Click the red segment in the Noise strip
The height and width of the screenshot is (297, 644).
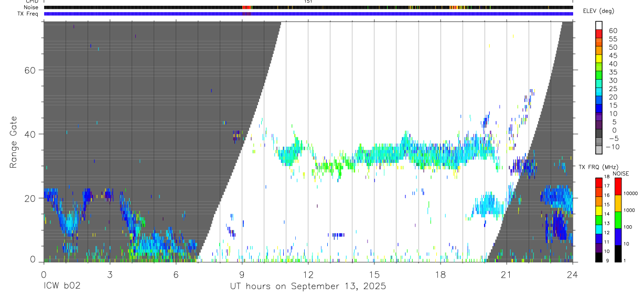pos(245,7)
